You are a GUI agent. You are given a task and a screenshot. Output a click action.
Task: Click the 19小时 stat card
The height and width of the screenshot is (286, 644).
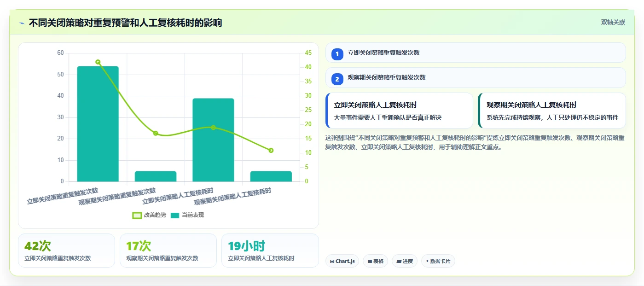270,251
